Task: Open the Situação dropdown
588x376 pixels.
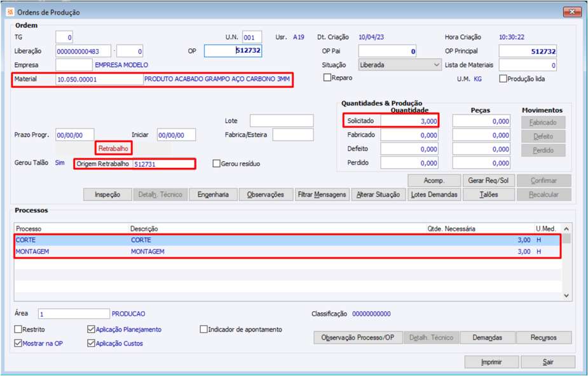Action: pos(400,65)
